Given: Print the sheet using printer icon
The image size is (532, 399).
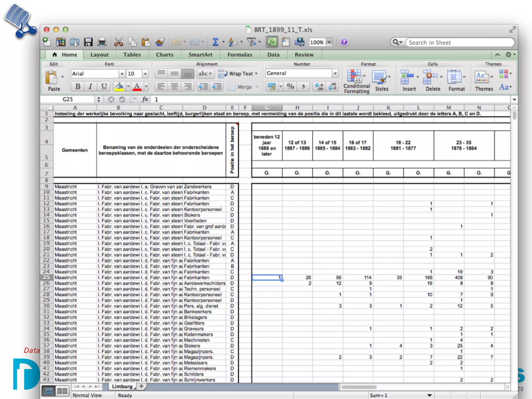Looking at the screenshot, I should tap(102, 42).
